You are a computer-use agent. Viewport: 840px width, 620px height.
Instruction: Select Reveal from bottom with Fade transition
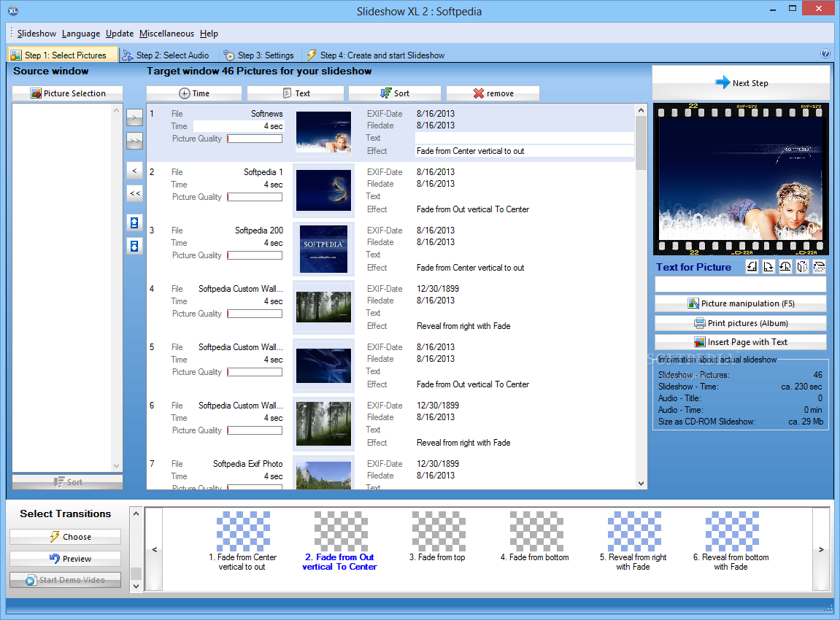click(x=731, y=540)
